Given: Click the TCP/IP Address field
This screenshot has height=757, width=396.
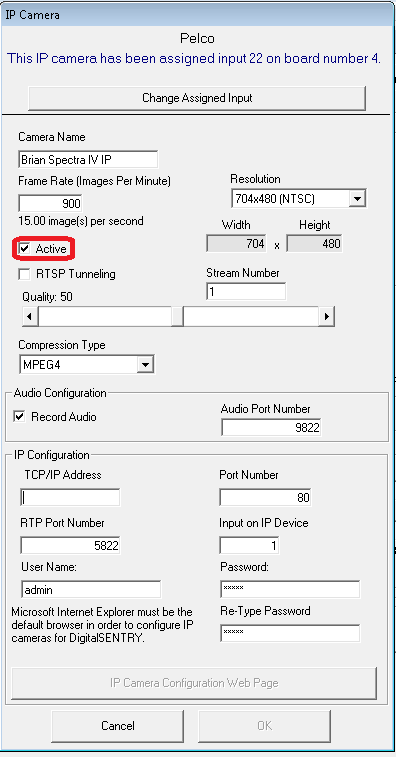Looking at the screenshot, I should pos(70,497).
